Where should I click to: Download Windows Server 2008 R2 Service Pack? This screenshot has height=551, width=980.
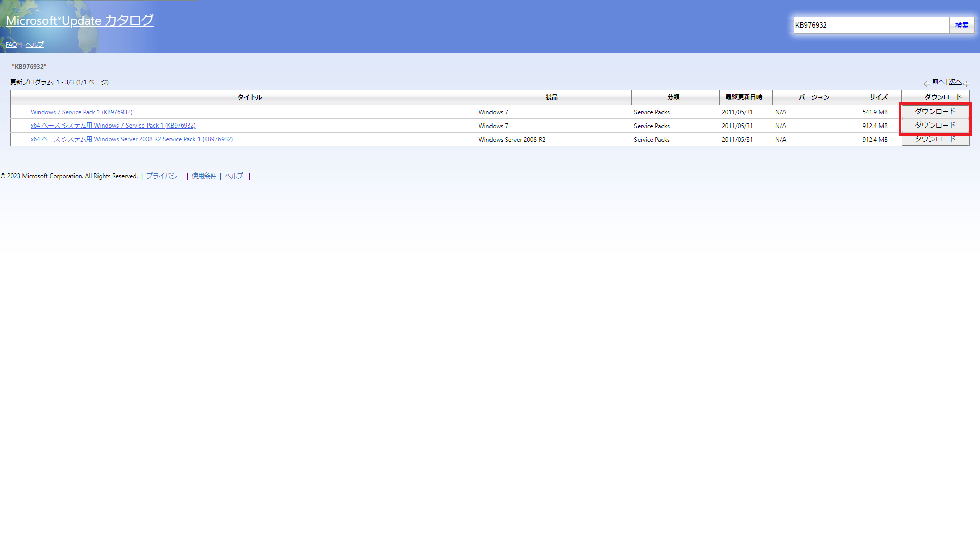coord(935,139)
